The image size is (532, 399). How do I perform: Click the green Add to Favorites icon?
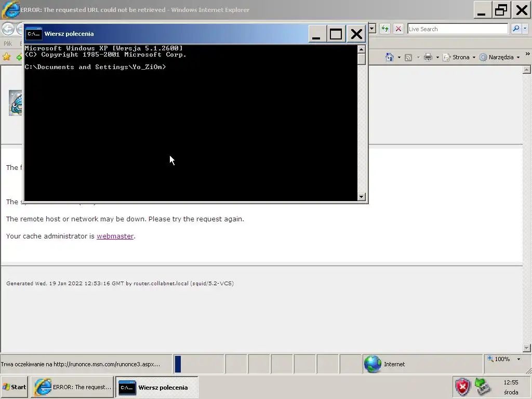(x=19, y=57)
